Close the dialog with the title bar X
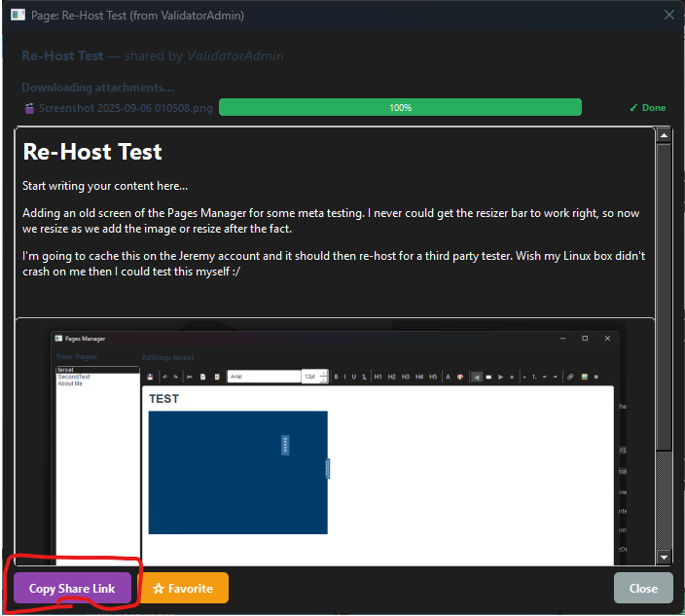 tap(668, 15)
